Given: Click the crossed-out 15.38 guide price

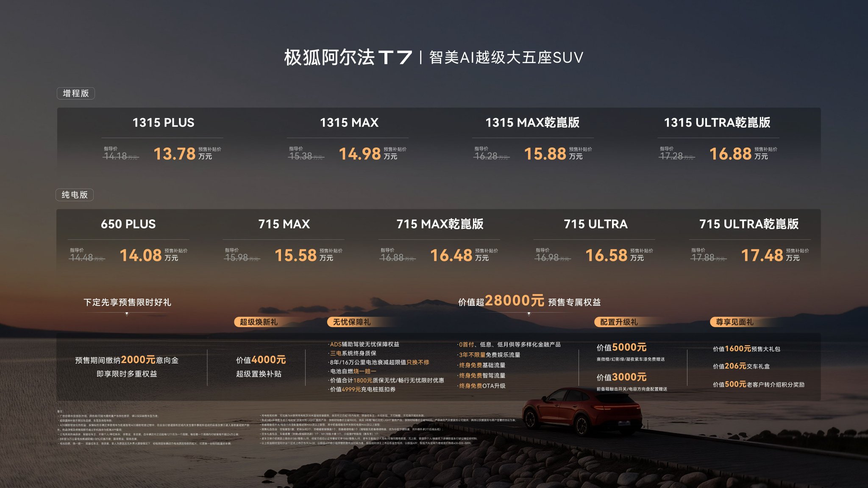Looking at the screenshot, I should pyautogui.click(x=306, y=156).
